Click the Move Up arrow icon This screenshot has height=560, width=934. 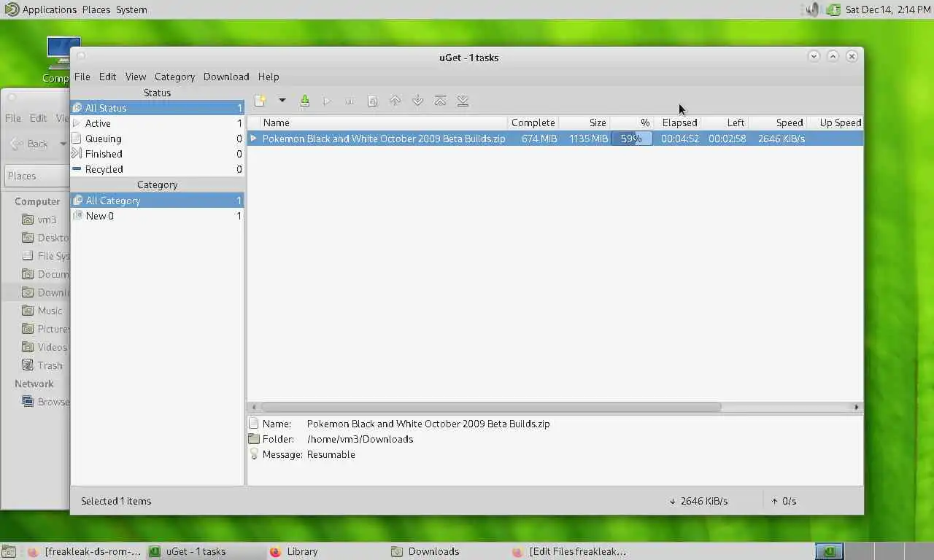pyautogui.click(x=395, y=101)
